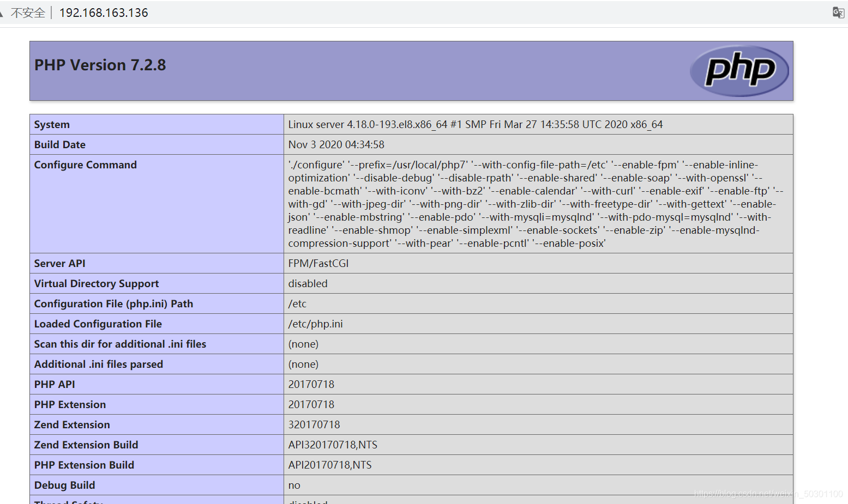
Task: Click the 320170718 value
Action: (x=314, y=424)
